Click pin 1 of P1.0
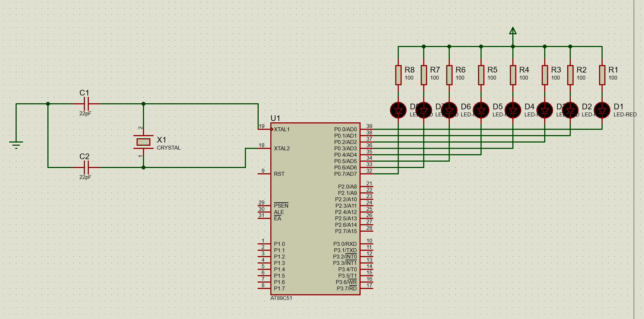 262,244
